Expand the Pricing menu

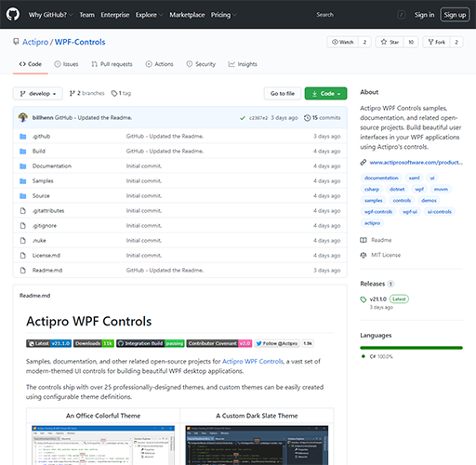point(224,15)
